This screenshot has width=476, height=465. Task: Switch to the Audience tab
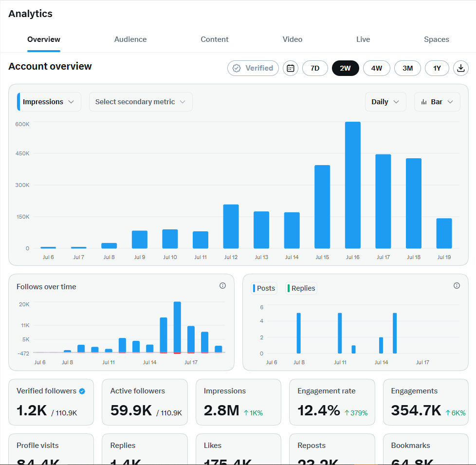(x=130, y=39)
